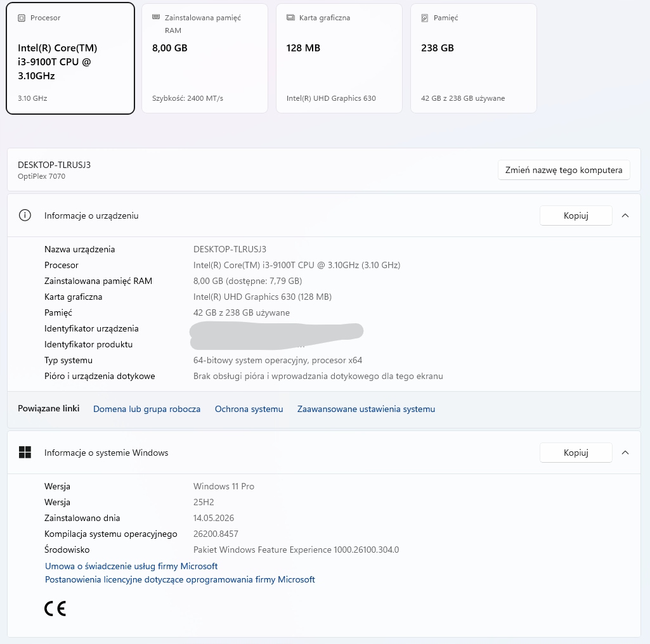Image resolution: width=650 pixels, height=644 pixels.
Task: Click Intel(R) UHD Graphics 630 (128 MB) value
Action: click(263, 297)
